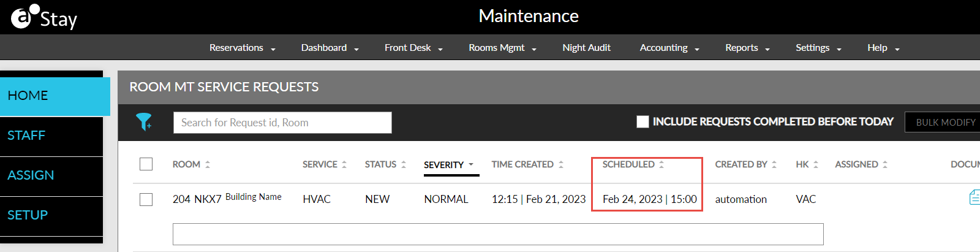Screen dimensions: 980x252
Task: Select the checkbox for room 204
Action: (x=146, y=199)
